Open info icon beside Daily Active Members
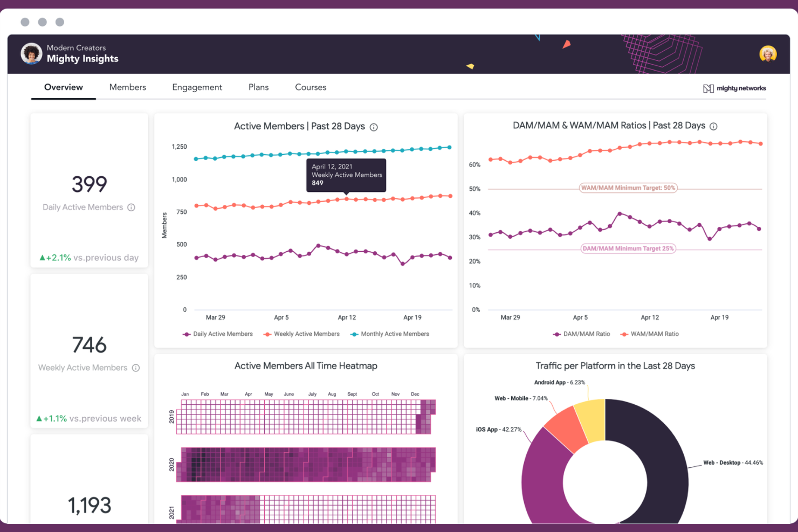Screen dimensions: 798x532 coord(131,208)
